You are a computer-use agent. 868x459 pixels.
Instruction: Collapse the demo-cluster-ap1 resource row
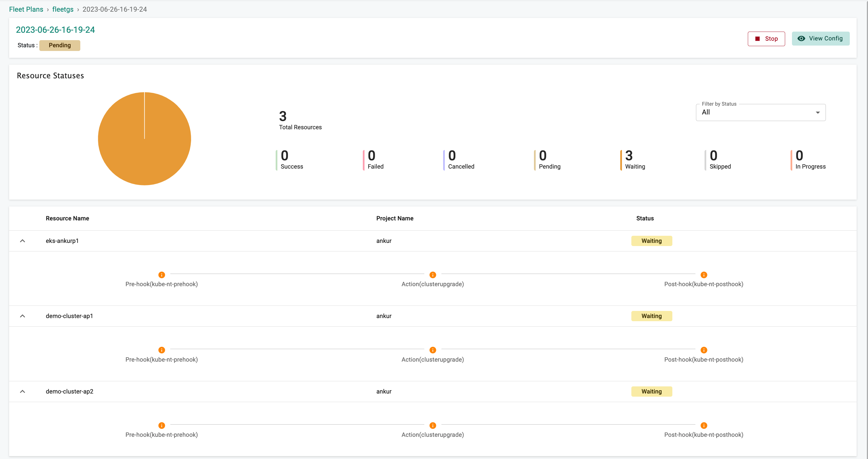click(23, 316)
